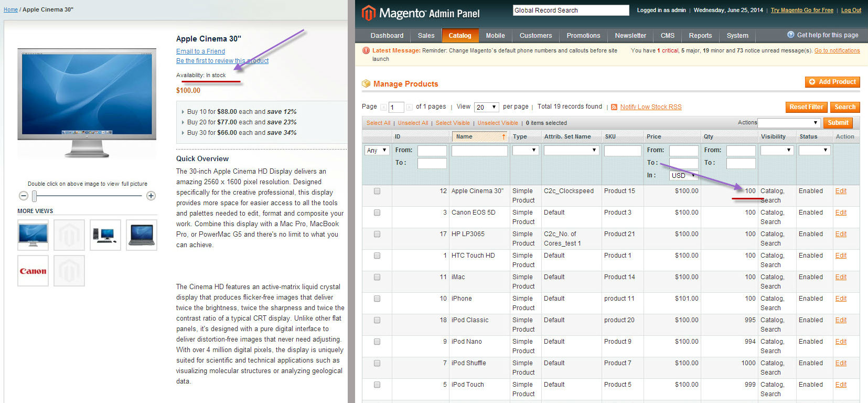Select the blue monitor thumbnail under More Views
This screenshot has width=868, height=403.
coord(33,235)
